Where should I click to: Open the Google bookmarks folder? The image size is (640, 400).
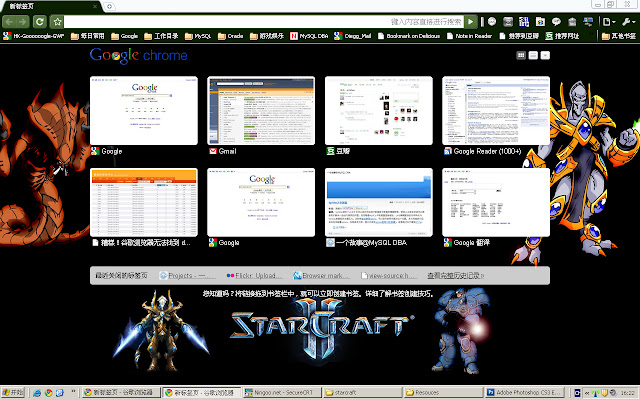point(124,36)
